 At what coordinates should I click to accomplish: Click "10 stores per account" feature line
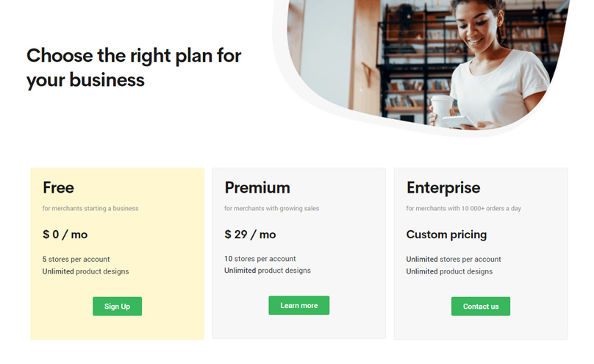[260, 259]
